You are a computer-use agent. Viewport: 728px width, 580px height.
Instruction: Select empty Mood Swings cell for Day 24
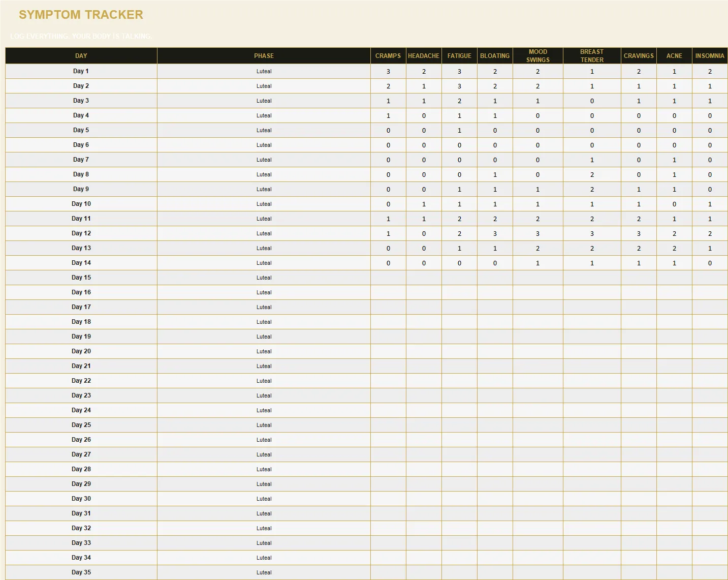pyautogui.click(x=538, y=410)
